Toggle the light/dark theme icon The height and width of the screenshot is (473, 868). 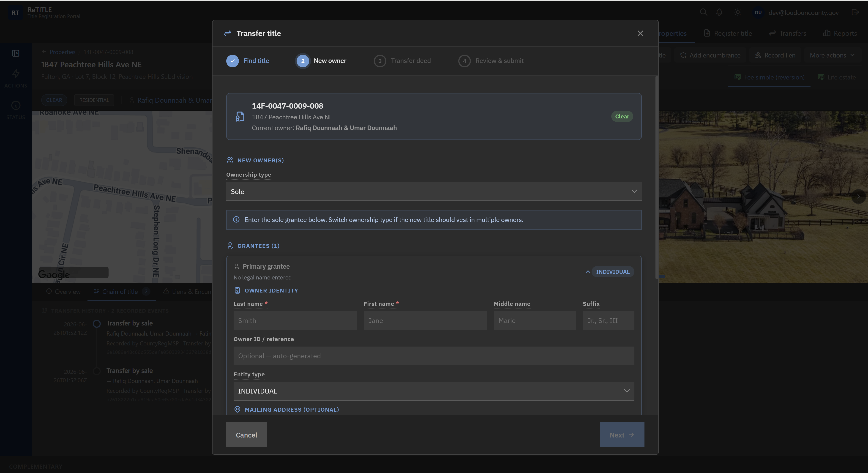point(738,12)
